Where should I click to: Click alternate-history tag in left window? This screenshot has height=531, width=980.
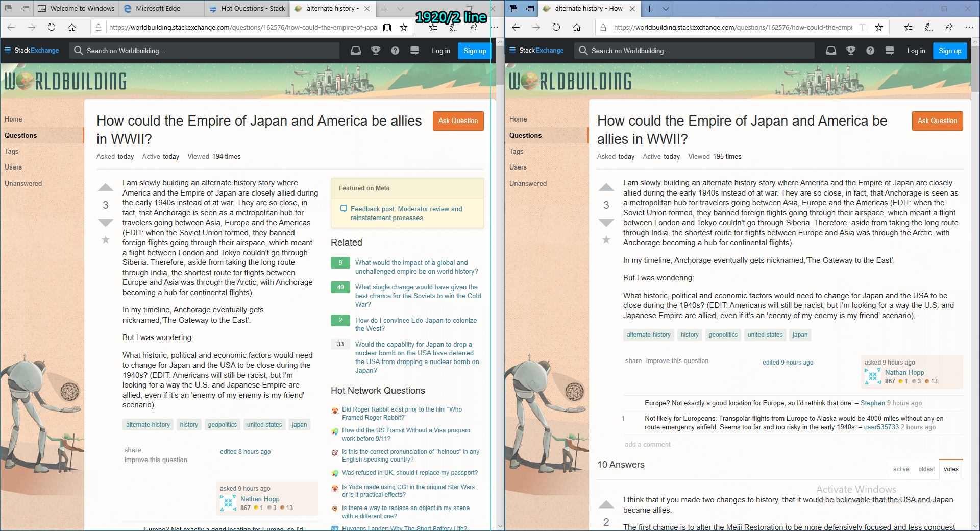coord(148,425)
